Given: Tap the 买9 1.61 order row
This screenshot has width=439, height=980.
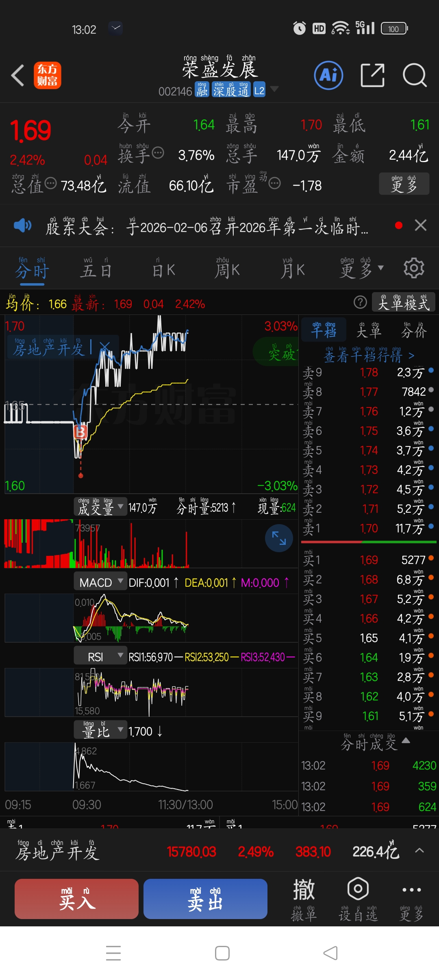Looking at the screenshot, I should [369, 716].
